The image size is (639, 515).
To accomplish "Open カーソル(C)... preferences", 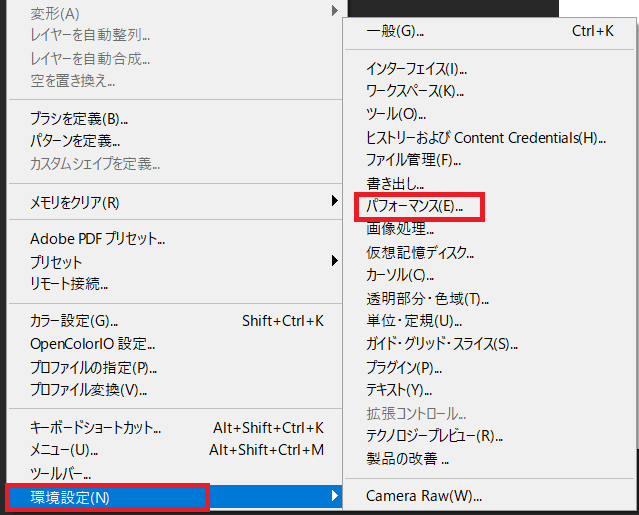I will [490, 276].
